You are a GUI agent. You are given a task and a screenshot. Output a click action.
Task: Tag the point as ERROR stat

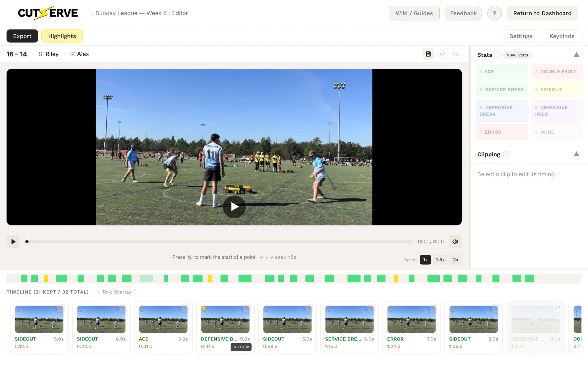tap(502, 132)
